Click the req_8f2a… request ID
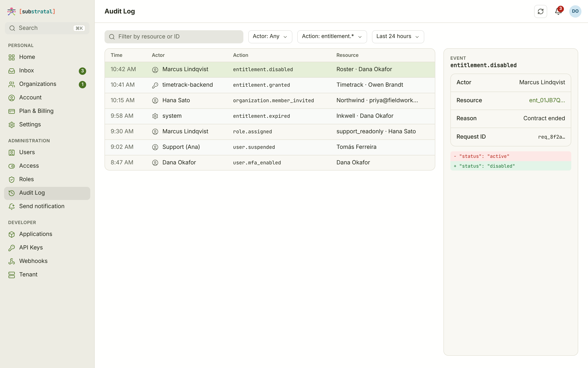The width and height of the screenshot is (588, 368). click(551, 137)
